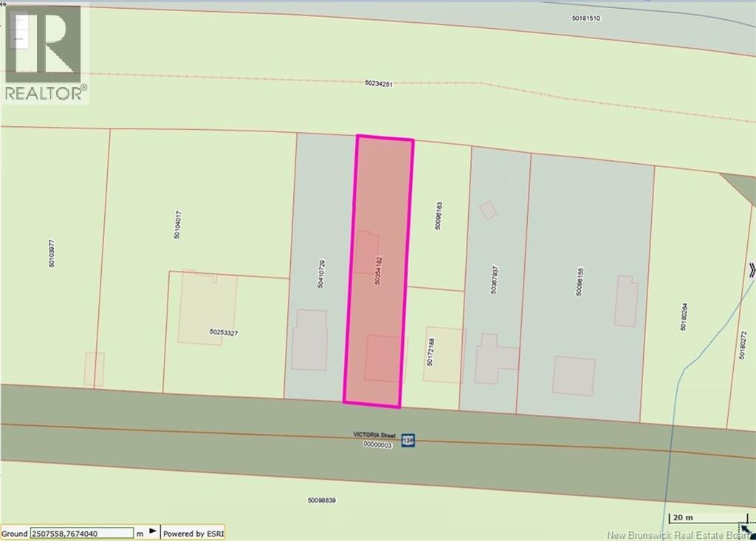Select parcel 50180264 on the right
Viewport: 756px width, 541px height.
click(684, 316)
